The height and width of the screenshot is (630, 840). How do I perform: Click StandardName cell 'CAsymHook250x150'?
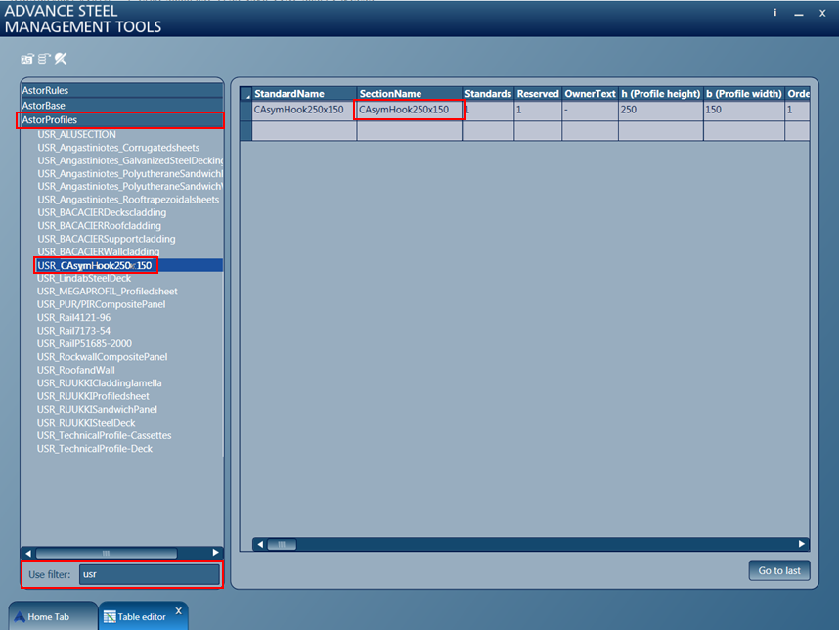304,110
